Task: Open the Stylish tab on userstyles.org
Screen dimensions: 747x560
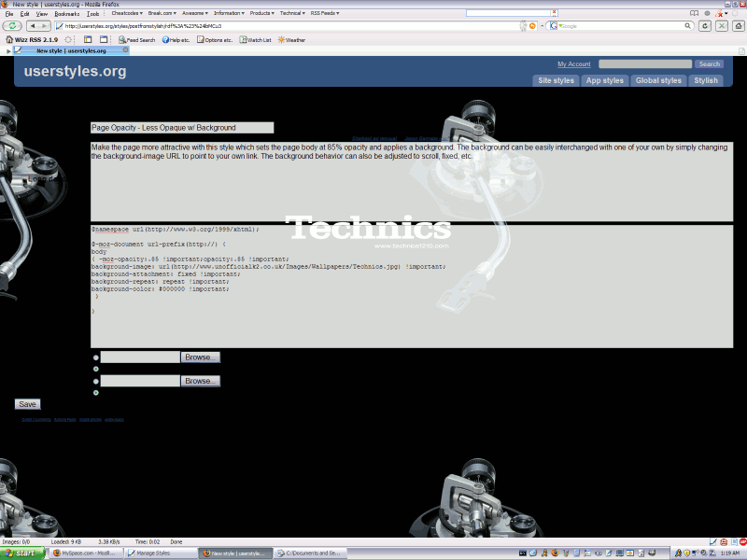Action: point(706,80)
